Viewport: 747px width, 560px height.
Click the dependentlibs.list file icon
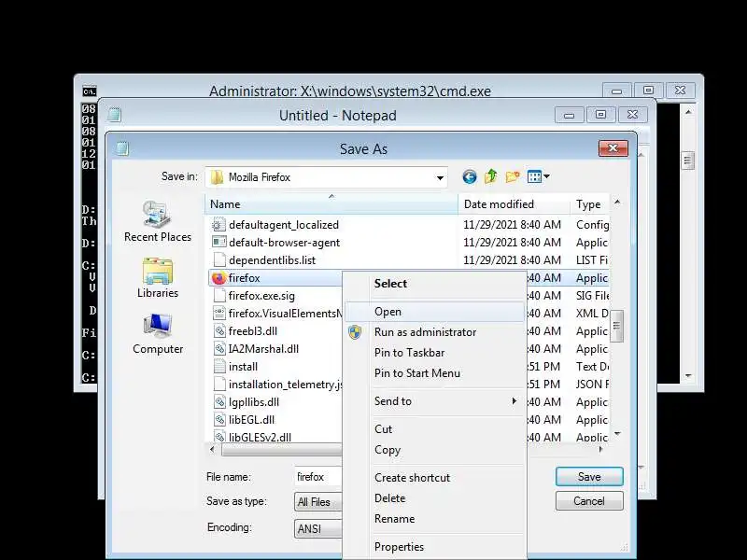coord(218,260)
